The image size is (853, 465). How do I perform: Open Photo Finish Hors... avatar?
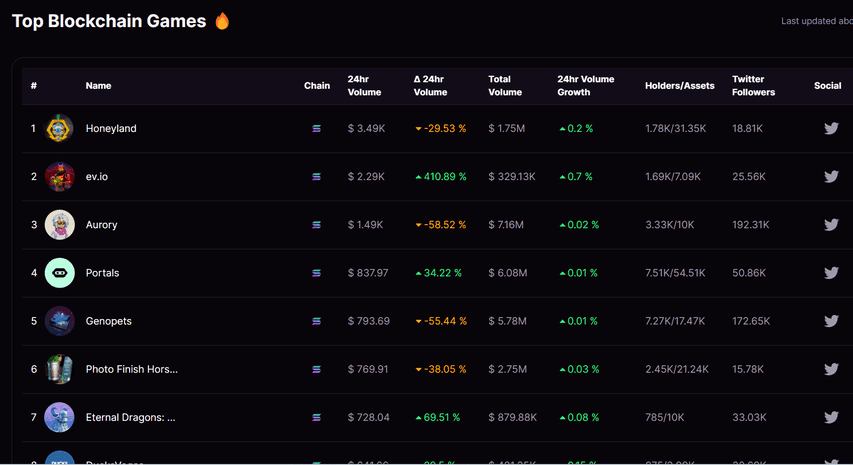click(59, 369)
